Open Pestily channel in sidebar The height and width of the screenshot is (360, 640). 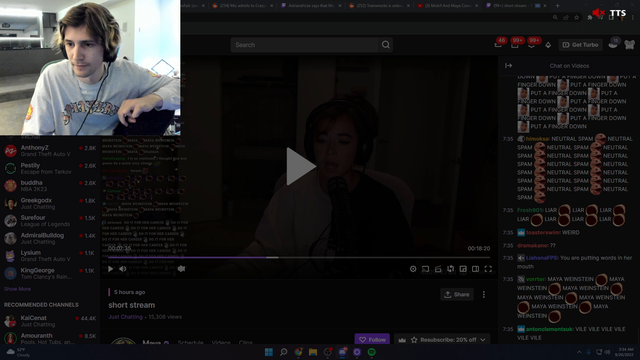point(50,168)
